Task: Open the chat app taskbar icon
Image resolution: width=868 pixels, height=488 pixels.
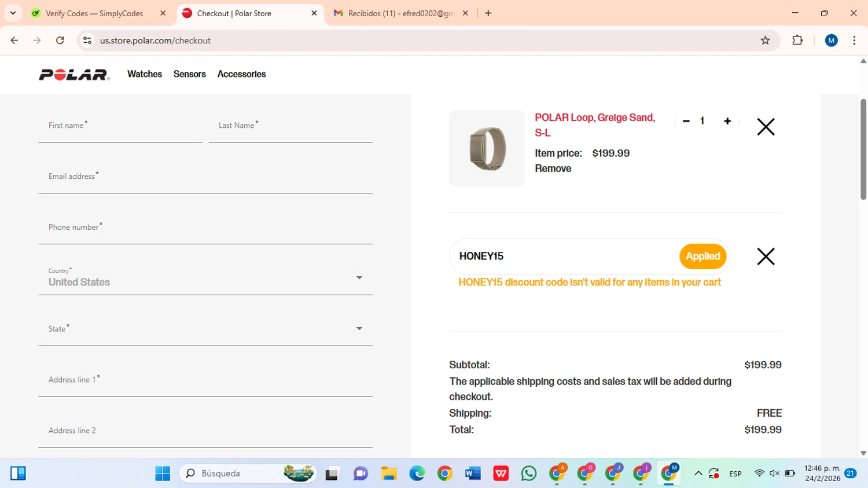Action: click(361, 474)
